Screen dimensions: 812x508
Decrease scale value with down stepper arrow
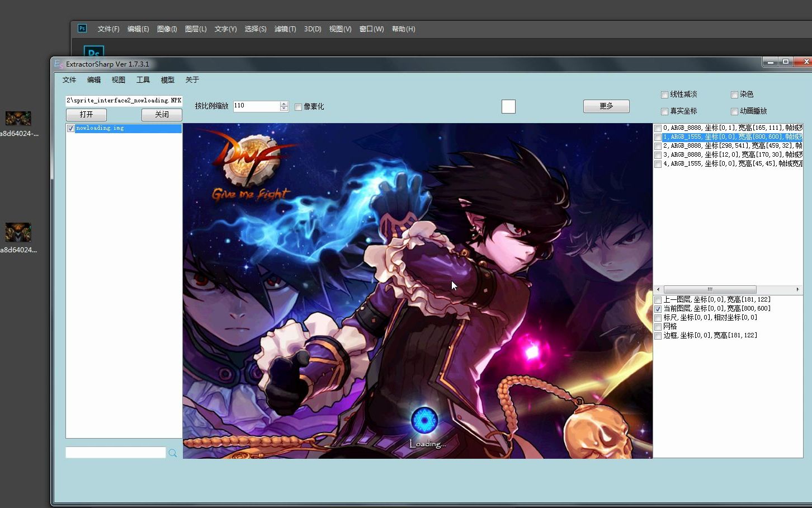point(284,109)
